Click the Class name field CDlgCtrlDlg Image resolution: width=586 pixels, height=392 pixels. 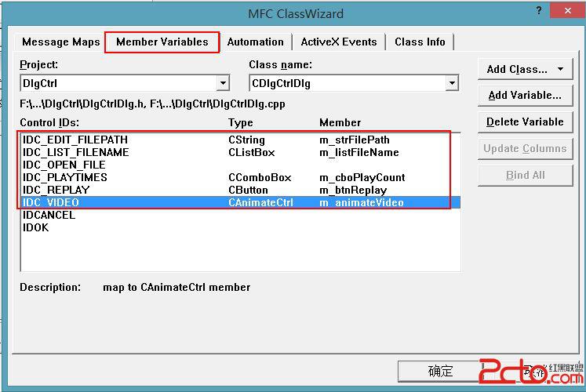(354, 83)
